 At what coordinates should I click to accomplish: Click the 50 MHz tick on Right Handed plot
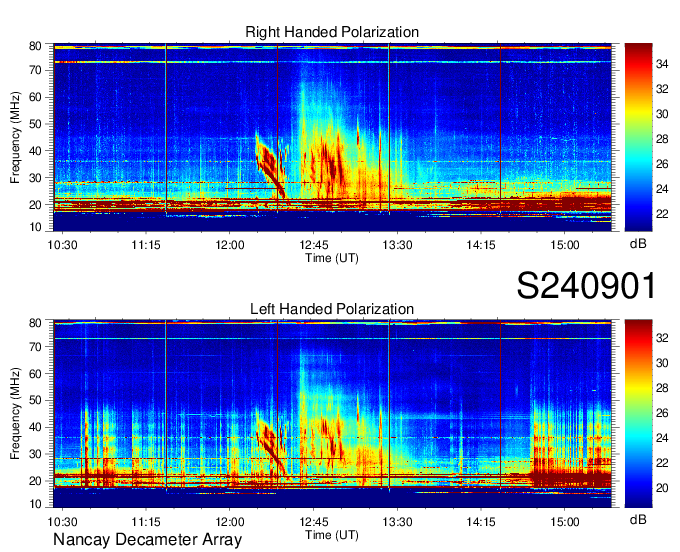tap(36, 124)
